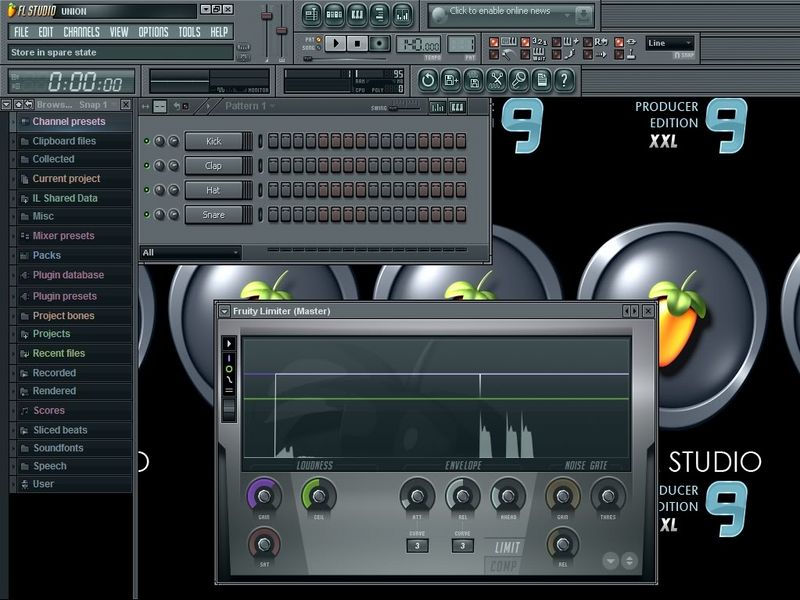Click the Save as new version icon
This screenshot has width=800, height=600.
point(451,80)
